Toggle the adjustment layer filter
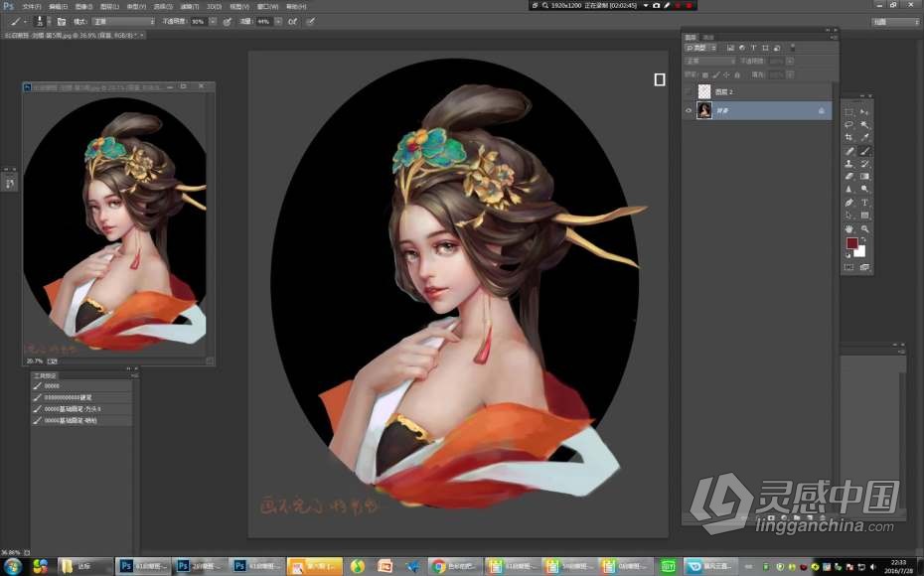The image size is (924, 576). [x=742, y=48]
